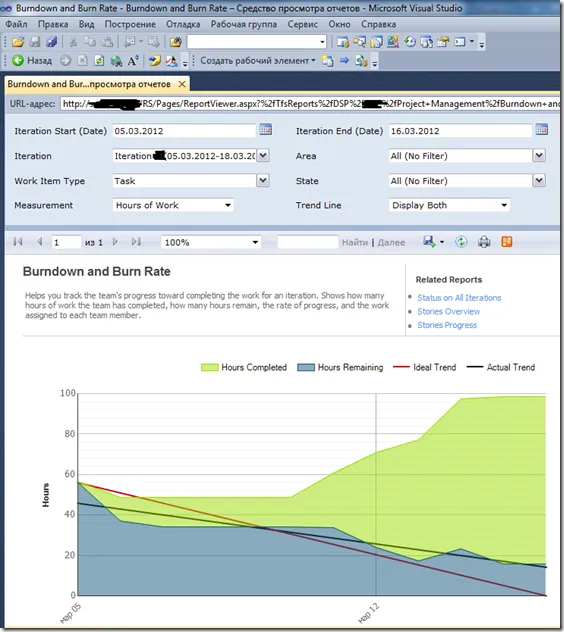
Task: Click the Actual Trend legend label
Action: (x=511, y=367)
